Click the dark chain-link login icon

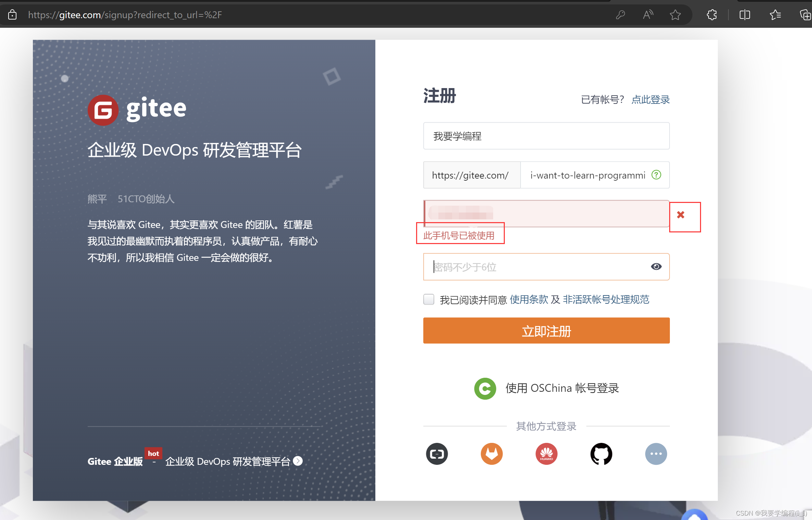point(437,454)
